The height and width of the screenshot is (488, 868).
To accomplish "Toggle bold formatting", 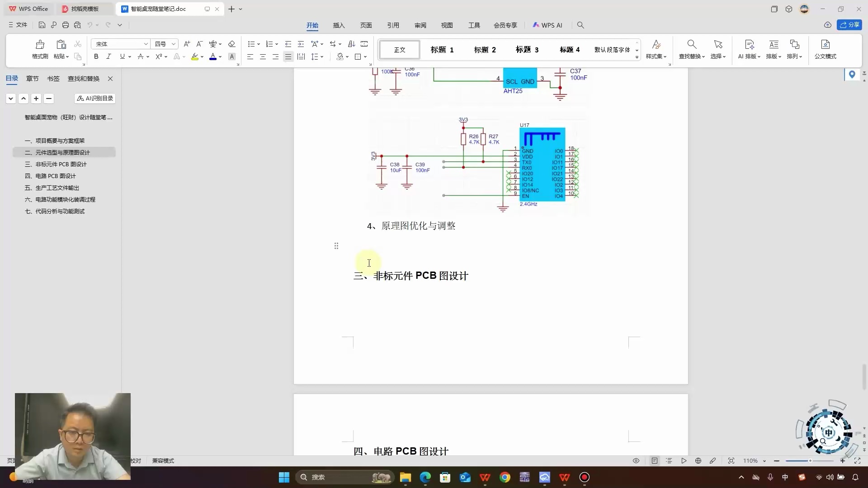I will 96,56.
